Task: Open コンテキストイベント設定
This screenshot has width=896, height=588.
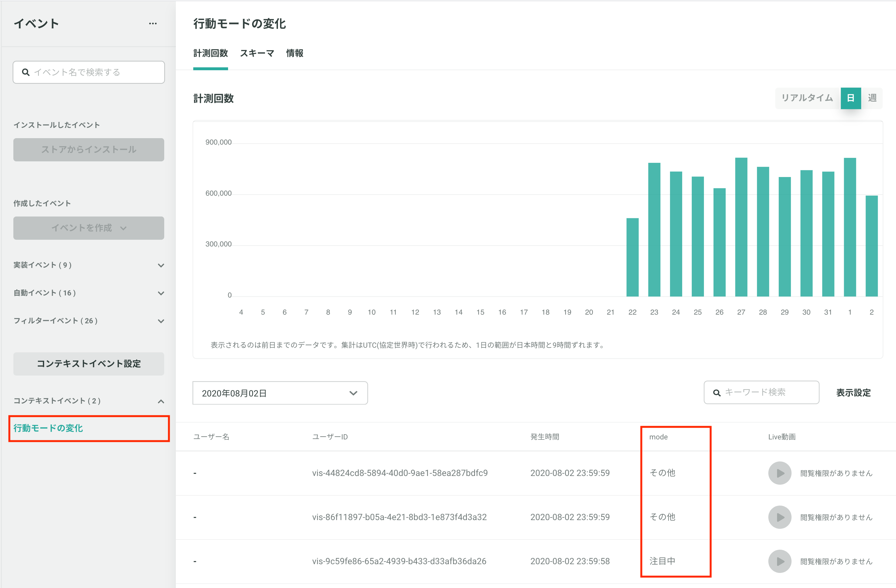Action: coord(89,363)
